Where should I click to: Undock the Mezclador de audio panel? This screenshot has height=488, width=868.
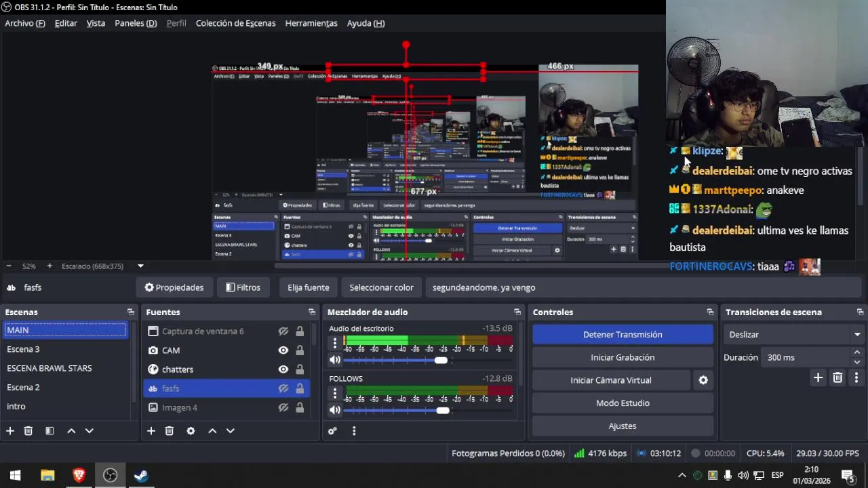(517, 312)
